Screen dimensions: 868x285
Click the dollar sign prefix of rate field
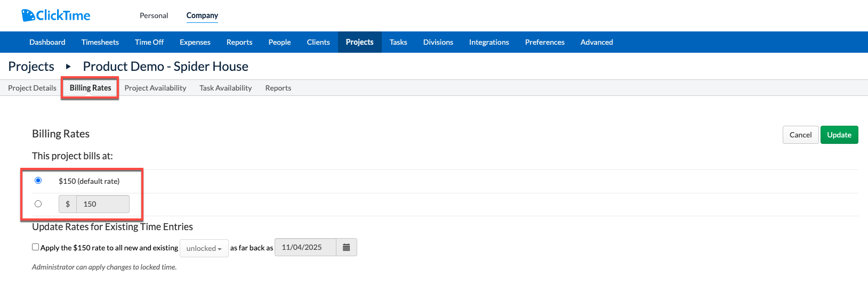click(x=68, y=204)
